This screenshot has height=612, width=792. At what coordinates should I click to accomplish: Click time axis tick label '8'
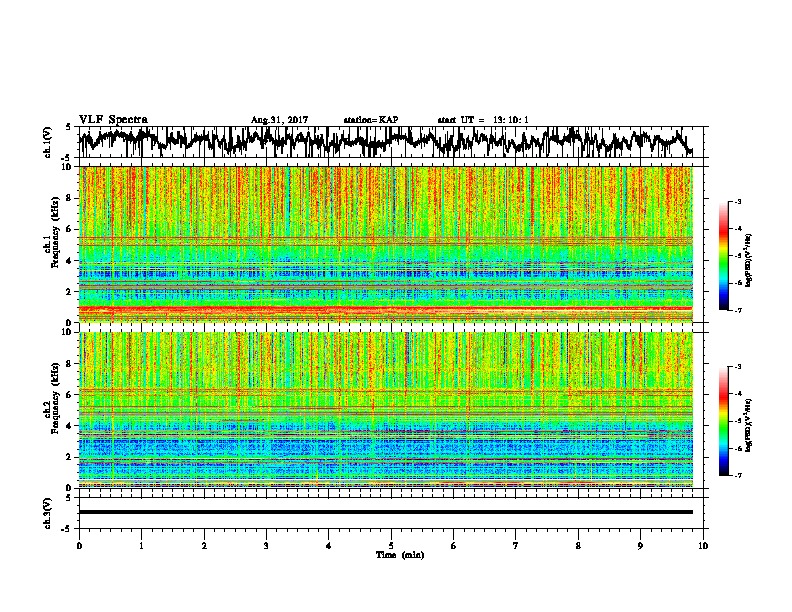(x=578, y=546)
